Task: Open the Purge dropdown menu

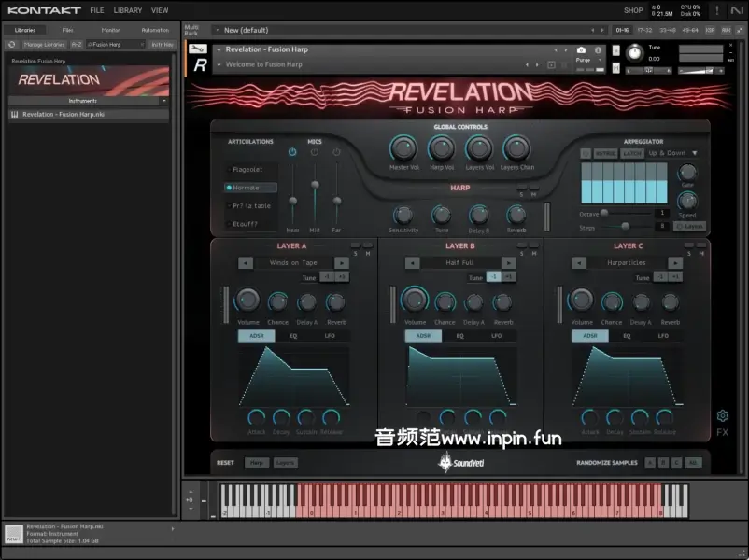Action: (x=585, y=60)
